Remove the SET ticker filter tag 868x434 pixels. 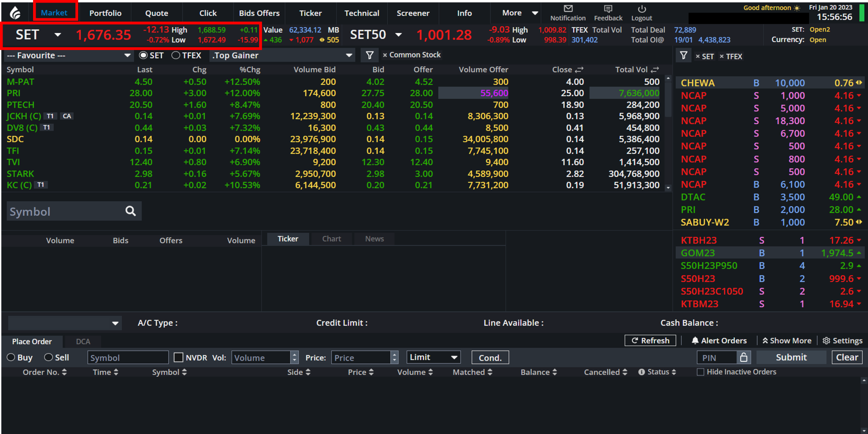[x=698, y=56]
